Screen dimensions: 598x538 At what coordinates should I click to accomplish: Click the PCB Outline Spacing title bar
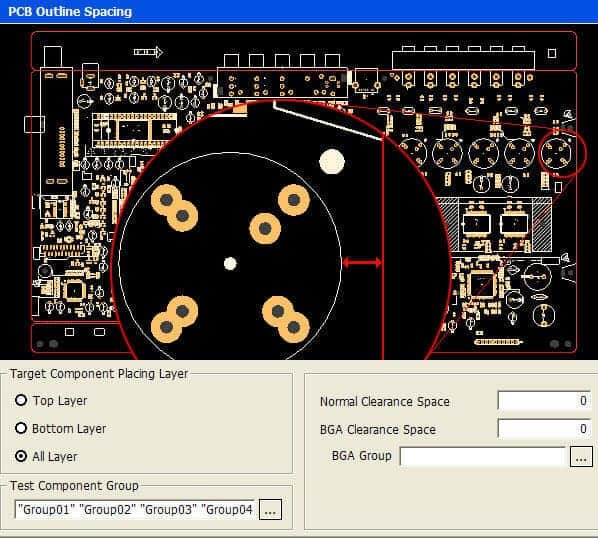point(299,11)
